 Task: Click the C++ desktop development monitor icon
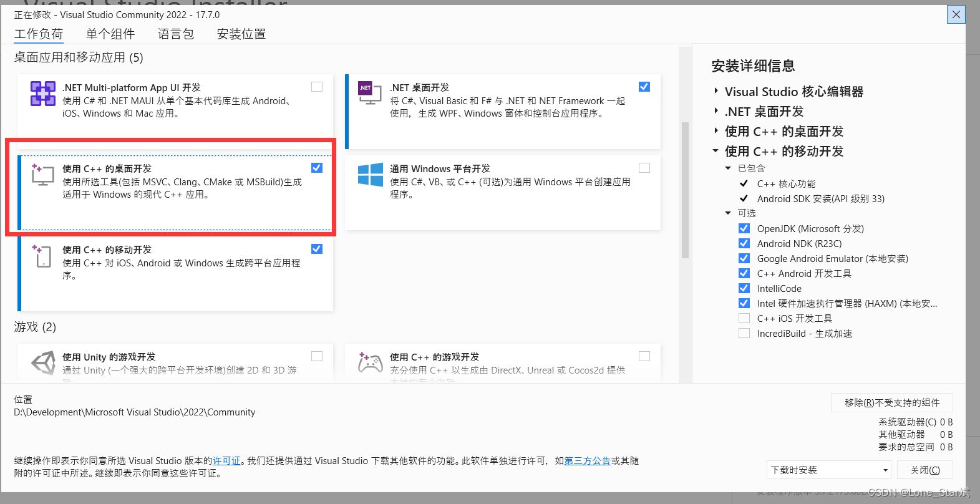pyautogui.click(x=42, y=175)
